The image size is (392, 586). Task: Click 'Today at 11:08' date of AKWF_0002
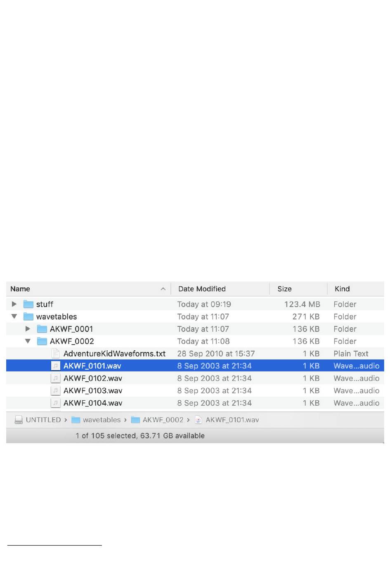click(x=203, y=341)
